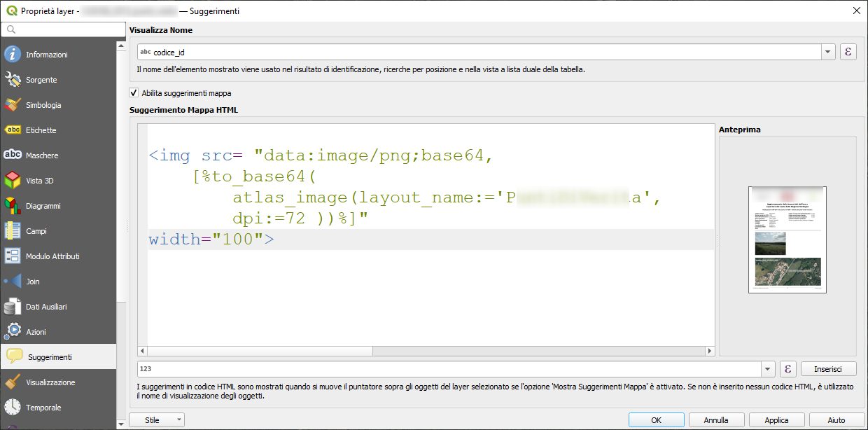Click the expression button beside codice_id
This screenshot has height=430, width=868.
coord(848,52)
